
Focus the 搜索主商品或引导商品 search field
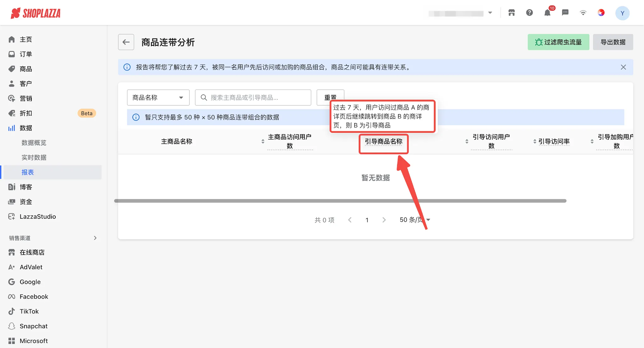[x=253, y=98]
